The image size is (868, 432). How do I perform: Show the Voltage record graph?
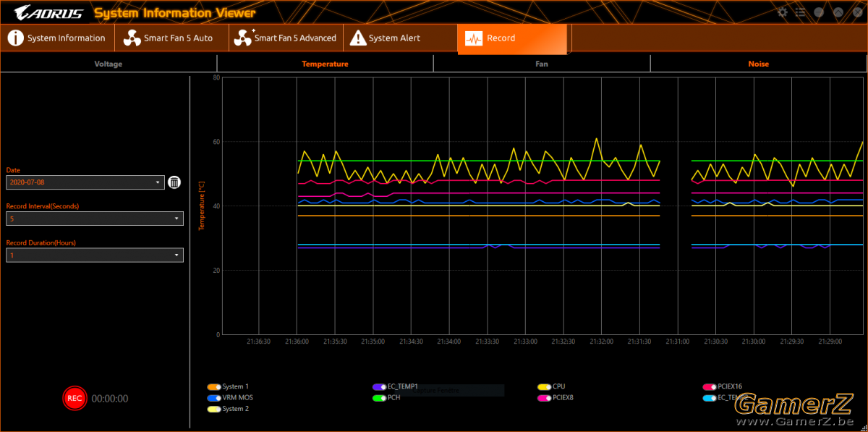(109, 64)
